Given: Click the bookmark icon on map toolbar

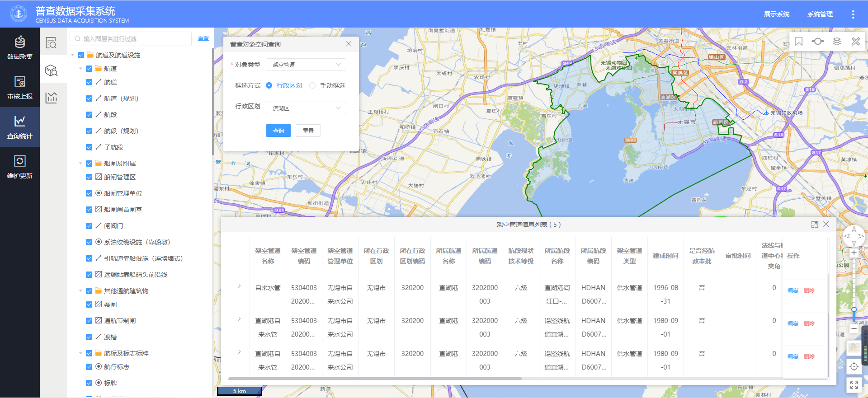Looking at the screenshot, I should click(799, 42).
